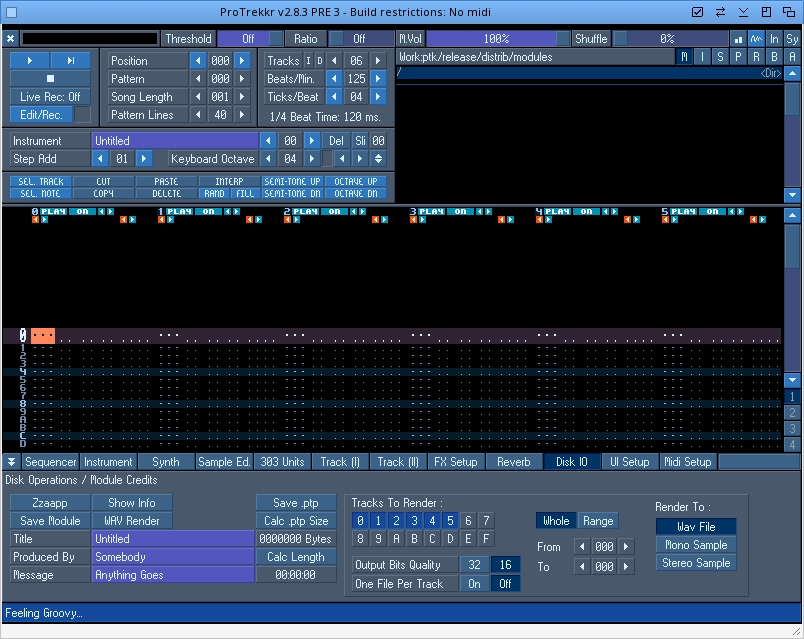Viewport: 804px width, 639px height.
Task: Advance to next instrument number arrow
Action: 313,141
